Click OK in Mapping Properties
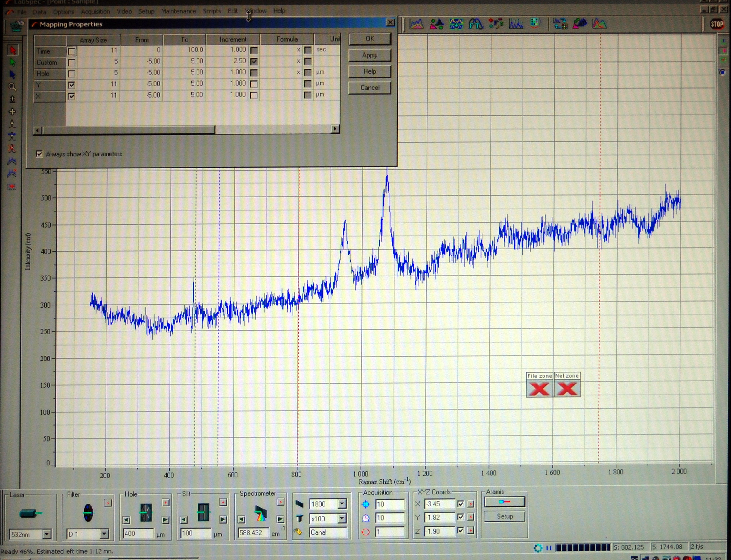Viewport: 731px width, 560px height. pos(370,39)
